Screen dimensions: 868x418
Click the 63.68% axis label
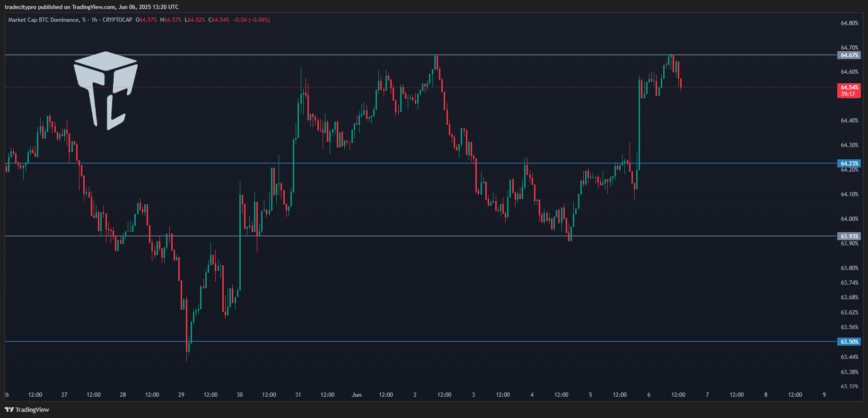850,297
